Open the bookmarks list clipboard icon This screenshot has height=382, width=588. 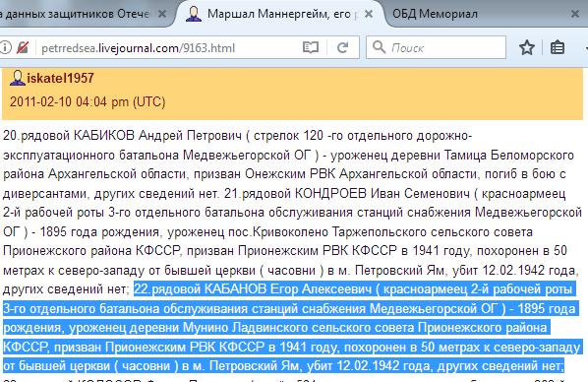tap(558, 47)
